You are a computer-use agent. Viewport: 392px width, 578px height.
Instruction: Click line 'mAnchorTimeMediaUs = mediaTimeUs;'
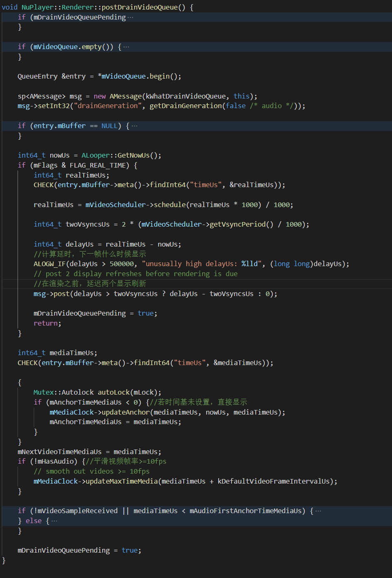pos(116,422)
